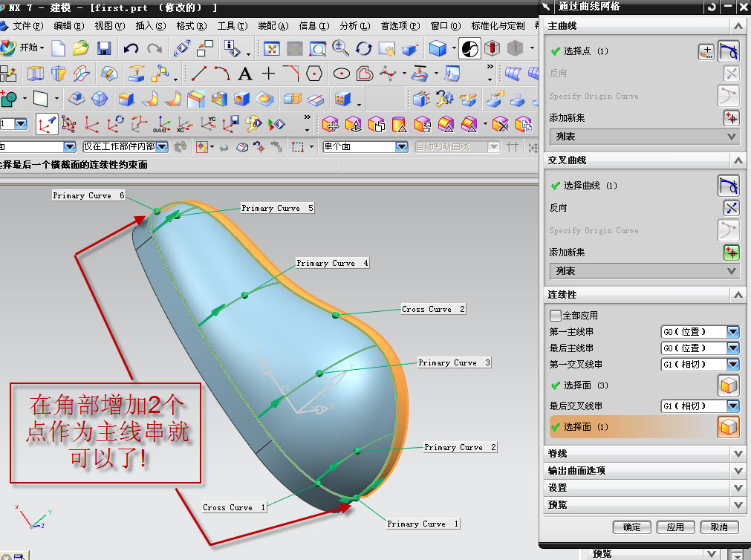Open the 文件(F) menu

click(x=27, y=26)
